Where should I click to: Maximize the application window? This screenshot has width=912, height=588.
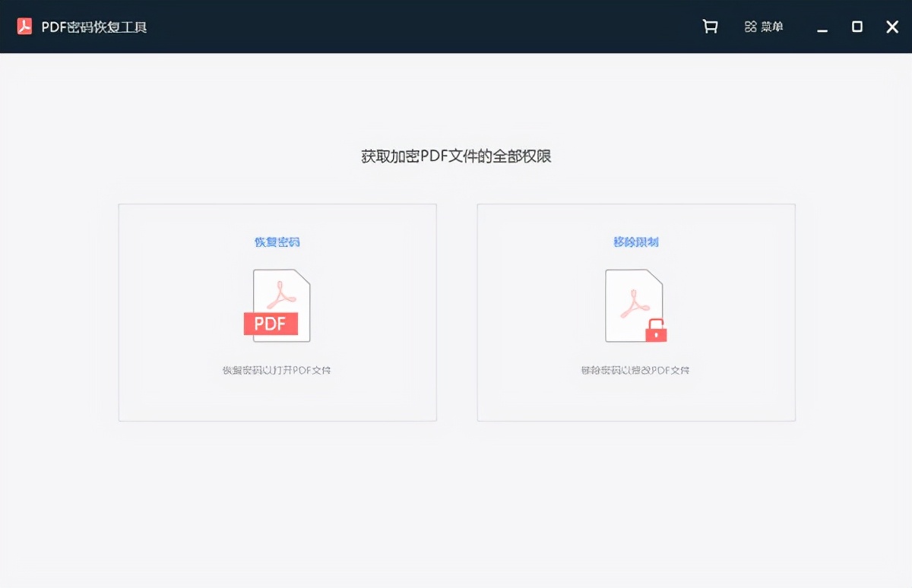tap(857, 27)
